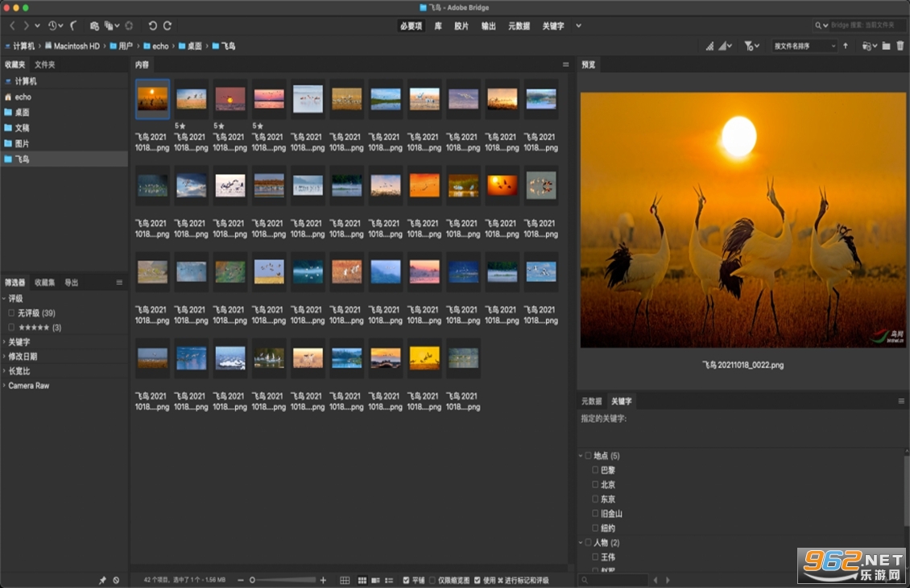Select the details view icon
910x588 pixels.
pyautogui.click(x=375, y=581)
